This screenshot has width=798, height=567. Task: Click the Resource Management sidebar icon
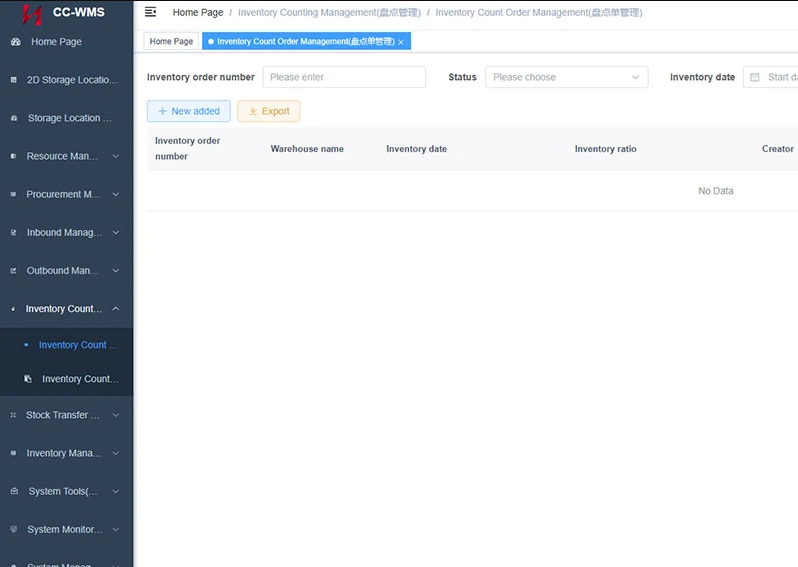pos(14,156)
